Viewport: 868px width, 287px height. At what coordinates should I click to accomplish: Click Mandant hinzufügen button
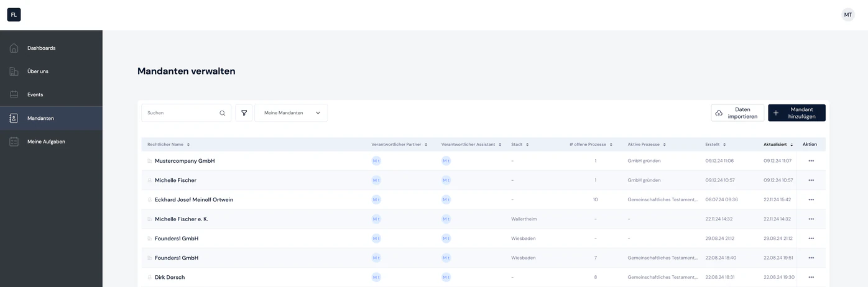click(796, 113)
